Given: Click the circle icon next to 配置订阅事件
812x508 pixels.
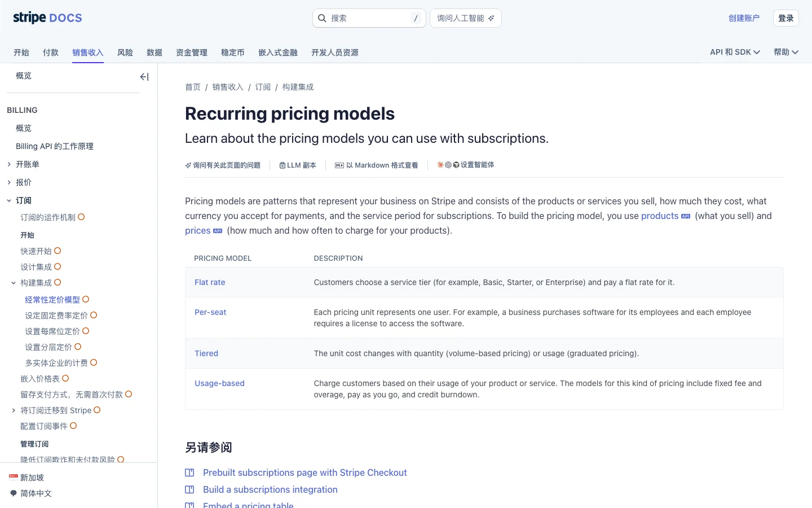Looking at the screenshot, I should [73, 426].
